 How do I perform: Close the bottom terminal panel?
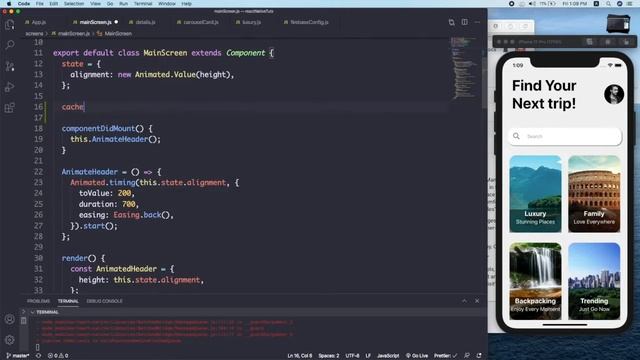[x=477, y=301]
